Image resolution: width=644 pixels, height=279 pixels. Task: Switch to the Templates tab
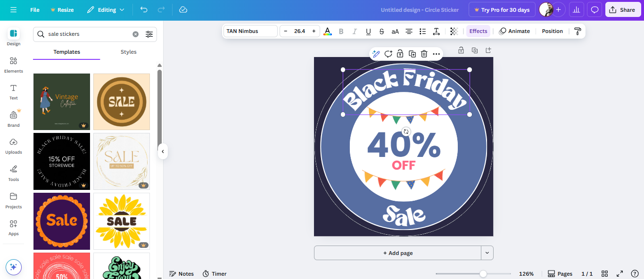coord(66,52)
